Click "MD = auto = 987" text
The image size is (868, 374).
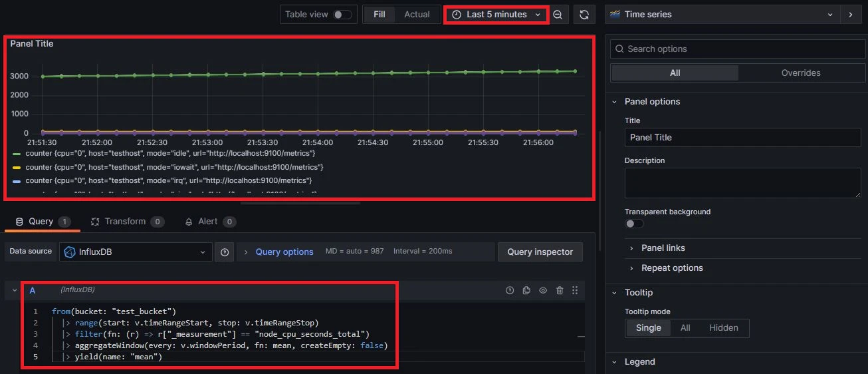tap(354, 252)
